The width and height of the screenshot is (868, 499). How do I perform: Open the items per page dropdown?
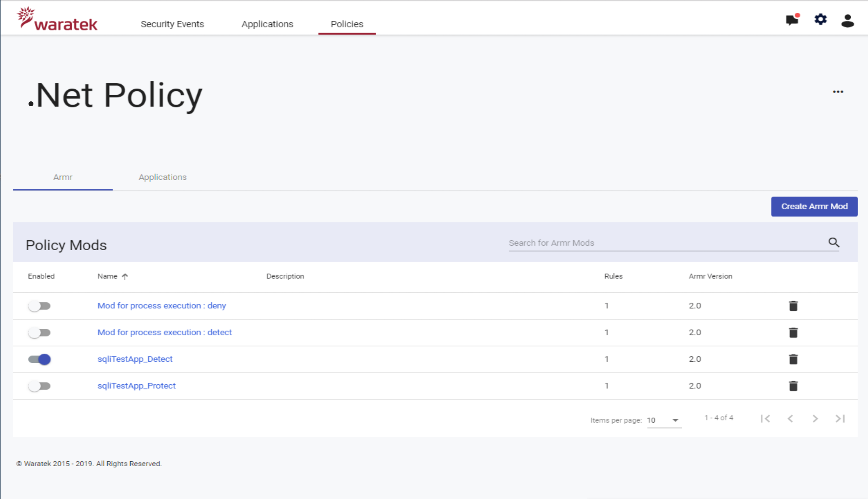(663, 420)
